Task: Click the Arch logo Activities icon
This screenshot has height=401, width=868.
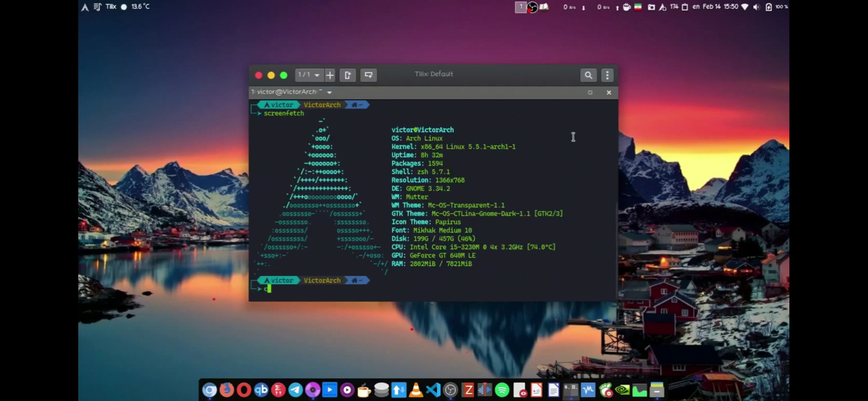Action: (x=85, y=7)
